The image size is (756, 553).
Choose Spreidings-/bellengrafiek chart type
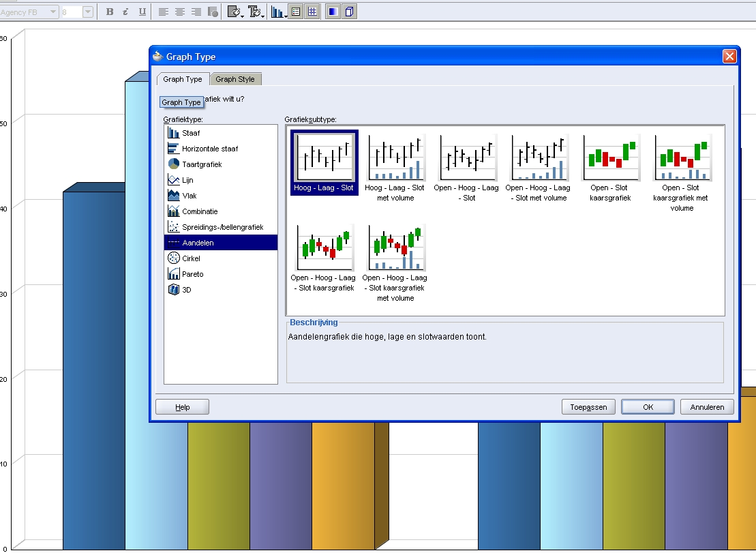(x=222, y=227)
